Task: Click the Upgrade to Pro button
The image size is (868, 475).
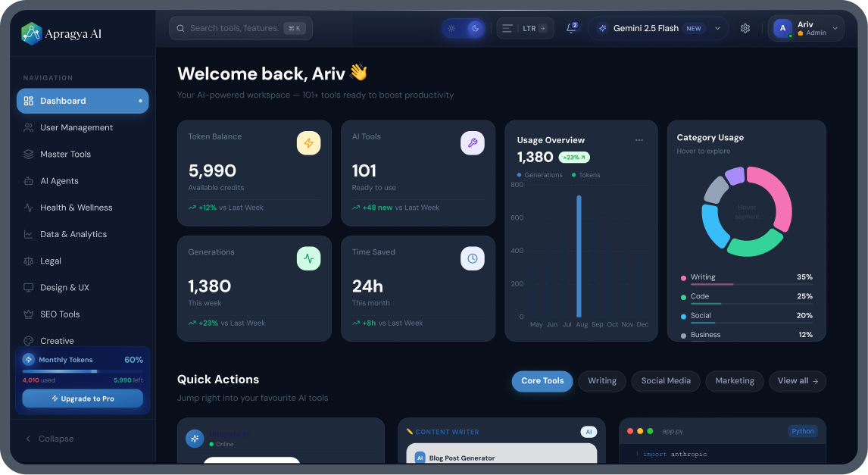Action: (83, 398)
